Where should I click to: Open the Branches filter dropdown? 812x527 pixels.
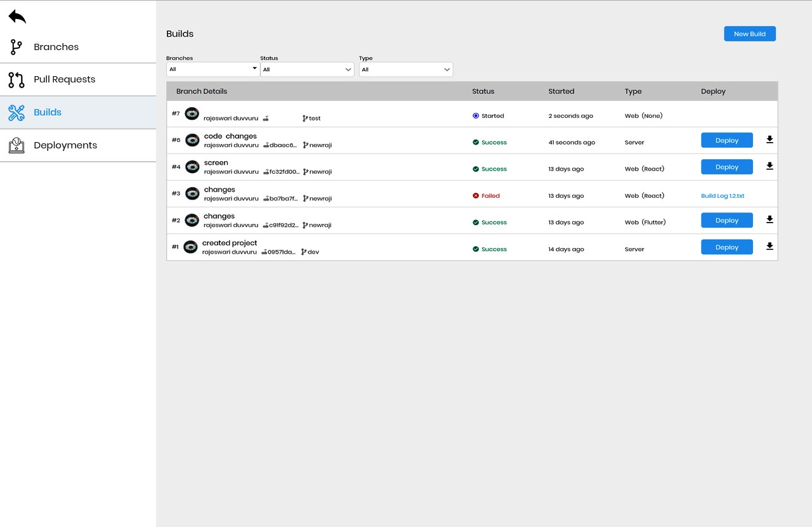pyautogui.click(x=213, y=69)
